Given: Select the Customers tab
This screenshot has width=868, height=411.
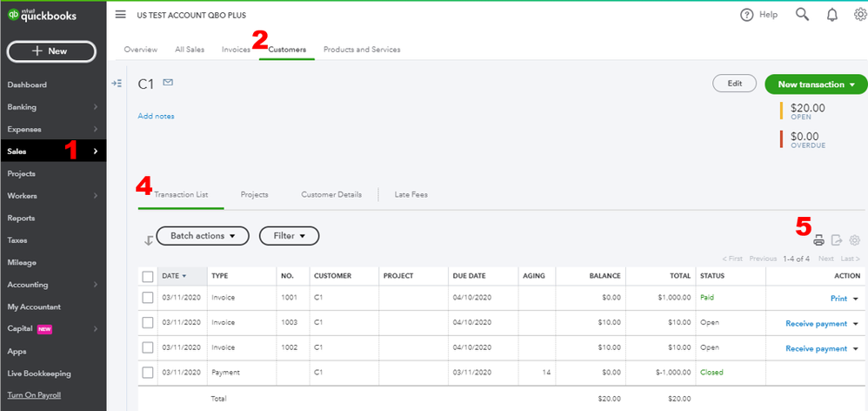Looking at the screenshot, I should pos(287,50).
